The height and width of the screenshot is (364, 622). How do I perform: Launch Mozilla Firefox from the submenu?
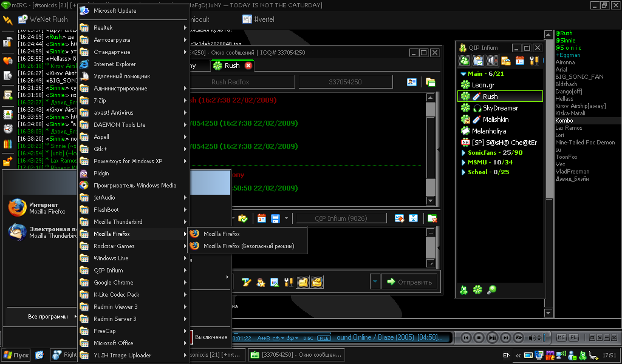248,234
